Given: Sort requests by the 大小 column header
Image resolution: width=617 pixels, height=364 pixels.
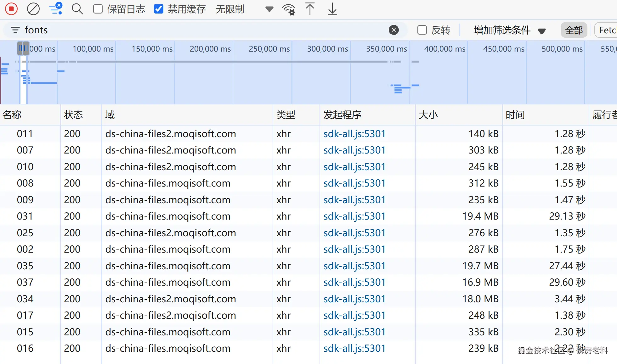Looking at the screenshot, I should pyautogui.click(x=428, y=115).
